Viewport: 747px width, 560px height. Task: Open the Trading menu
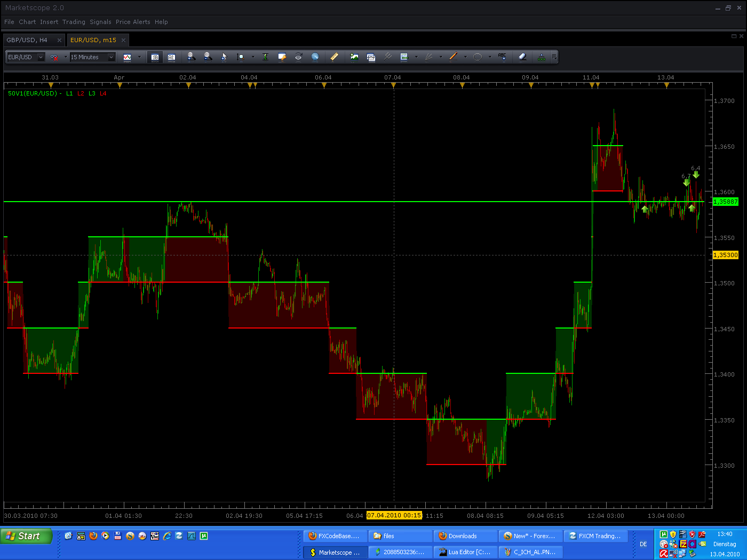click(74, 22)
